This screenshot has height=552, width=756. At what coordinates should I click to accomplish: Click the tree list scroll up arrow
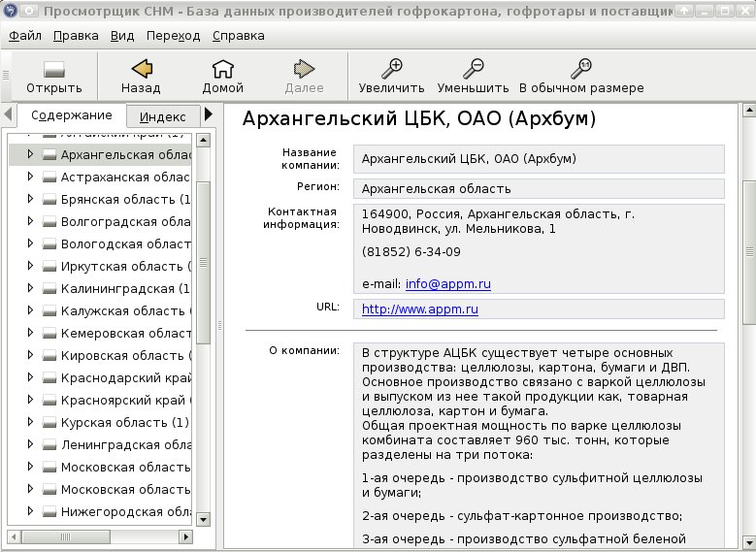coord(204,141)
